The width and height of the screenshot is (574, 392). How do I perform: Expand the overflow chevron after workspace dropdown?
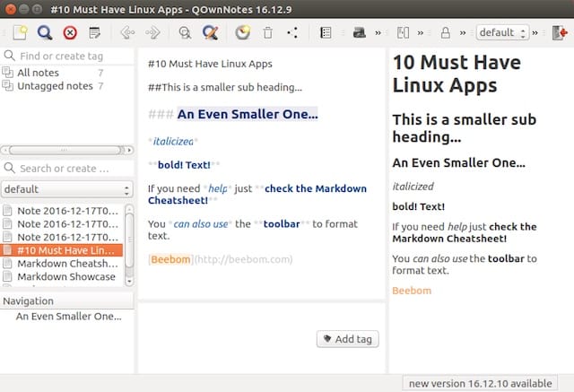535,33
